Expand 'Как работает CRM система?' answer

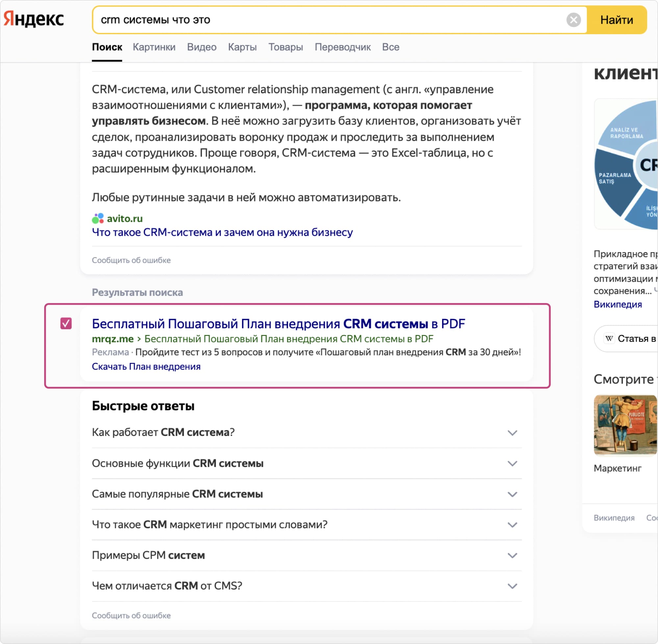pos(512,433)
